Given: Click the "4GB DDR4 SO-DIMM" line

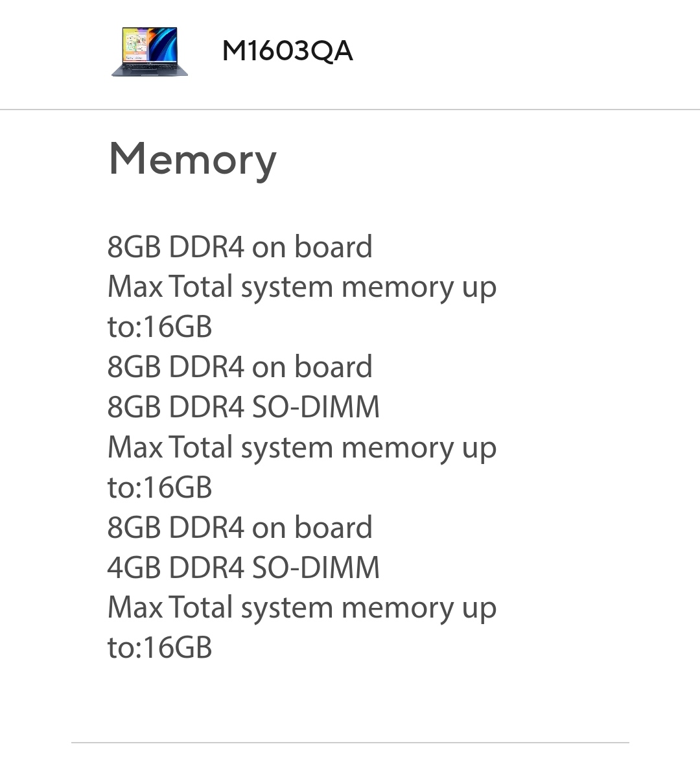Looking at the screenshot, I should tap(243, 568).
